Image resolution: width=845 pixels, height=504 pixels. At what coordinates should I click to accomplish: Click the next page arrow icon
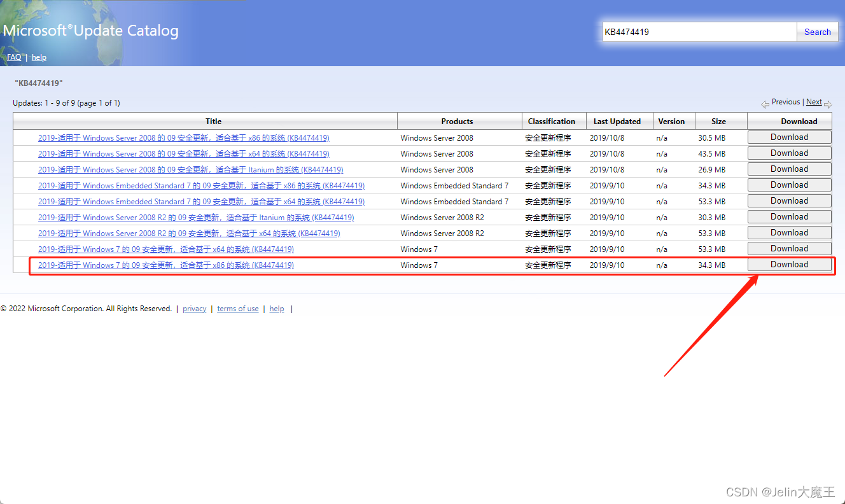tap(828, 104)
